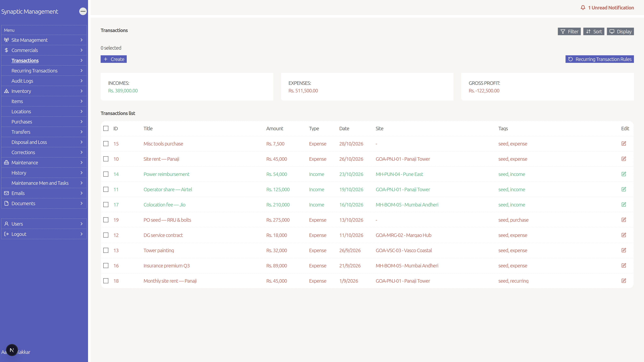Viewport: 644px width, 362px height.
Task: Click the Logout arrow icon
Action: [x=6, y=234]
